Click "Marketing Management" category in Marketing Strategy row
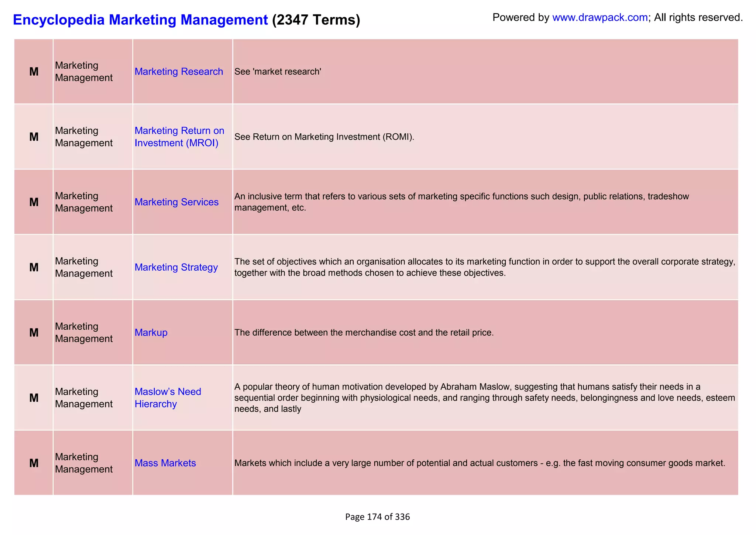 click(x=84, y=267)
